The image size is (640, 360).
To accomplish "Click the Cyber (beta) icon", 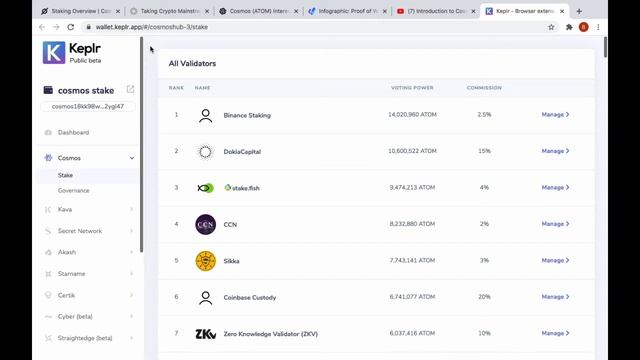I will pyautogui.click(x=48, y=317).
